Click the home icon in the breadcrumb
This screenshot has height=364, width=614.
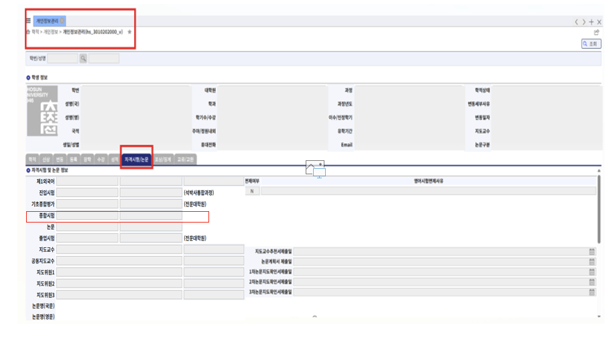point(28,32)
